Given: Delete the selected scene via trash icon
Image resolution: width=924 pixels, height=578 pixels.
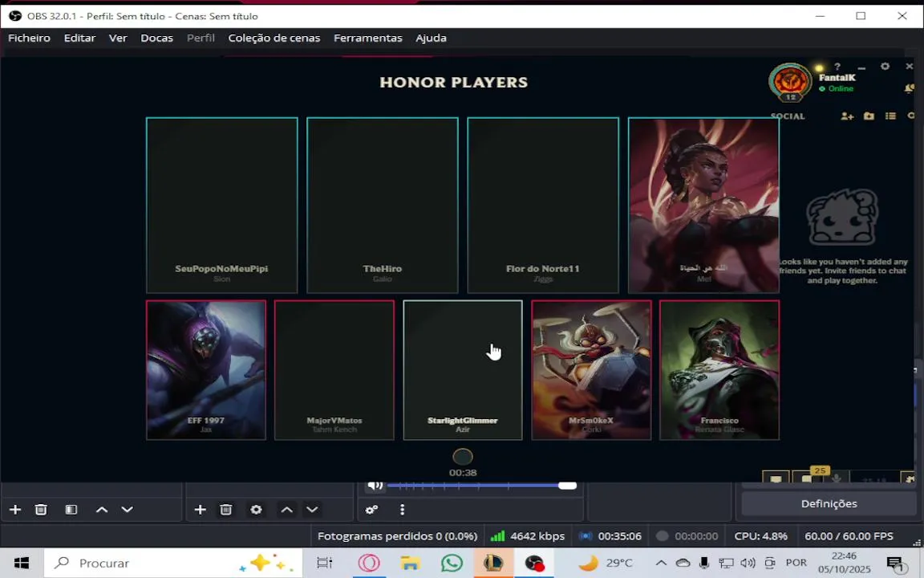Looking at the screenshot, I should [41, 510].
